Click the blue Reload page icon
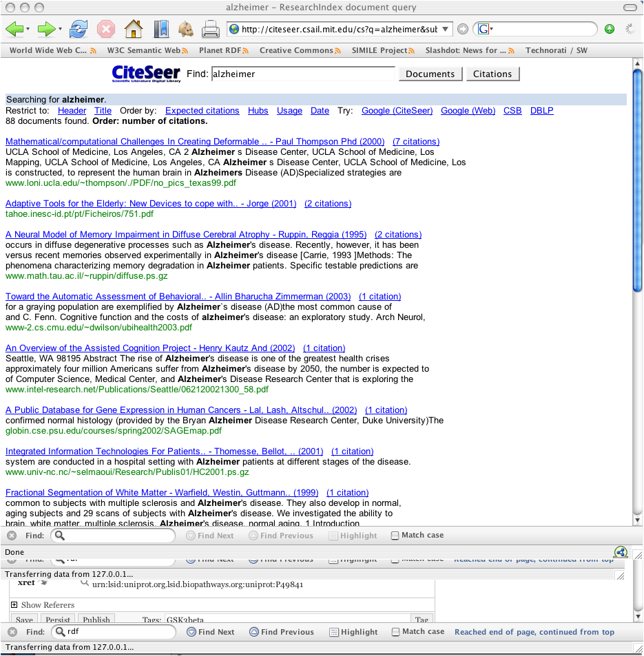 [79, 29]
